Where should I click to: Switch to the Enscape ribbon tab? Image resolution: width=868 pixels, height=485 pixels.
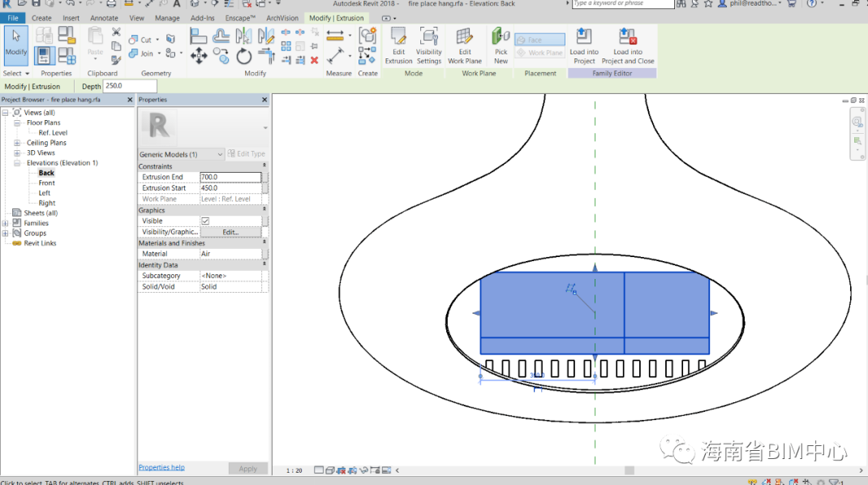pos(240,18)
